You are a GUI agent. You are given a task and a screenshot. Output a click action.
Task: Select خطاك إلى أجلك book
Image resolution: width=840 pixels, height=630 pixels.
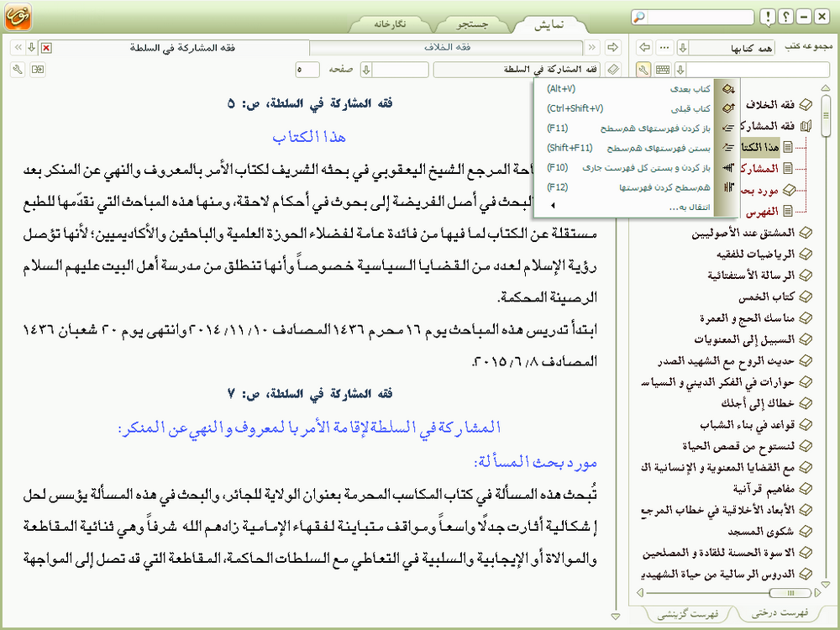point(758,403)
